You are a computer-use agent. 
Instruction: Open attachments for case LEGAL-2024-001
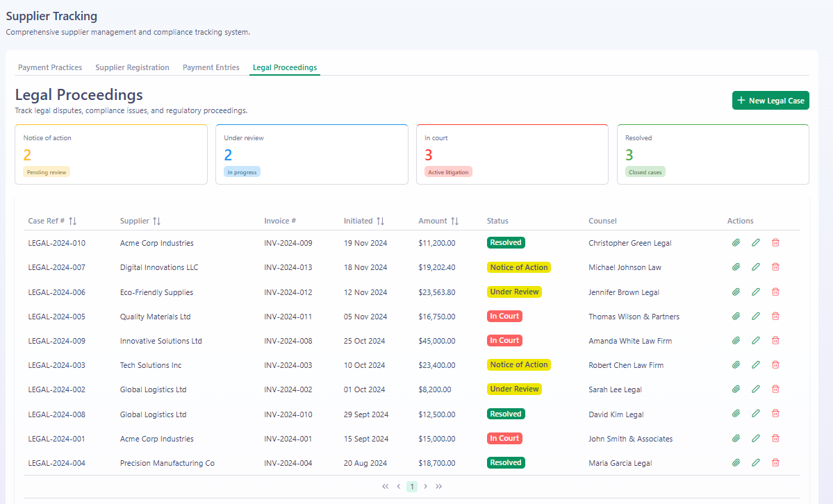coord(736,439)
